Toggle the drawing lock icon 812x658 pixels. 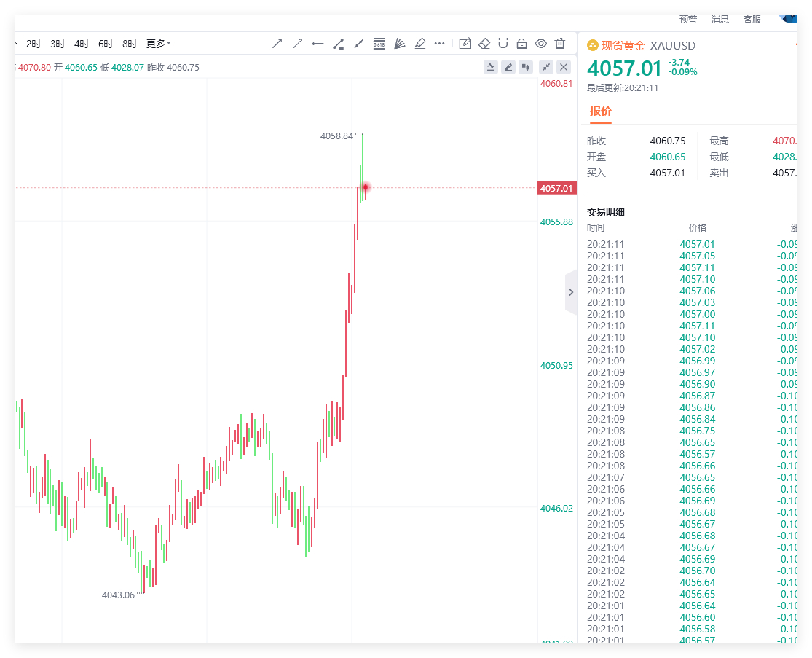[x=522, y=44]
